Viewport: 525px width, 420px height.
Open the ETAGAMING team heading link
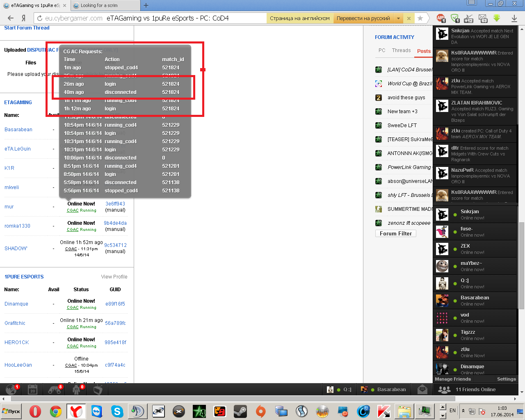click(x=18, y=103)
